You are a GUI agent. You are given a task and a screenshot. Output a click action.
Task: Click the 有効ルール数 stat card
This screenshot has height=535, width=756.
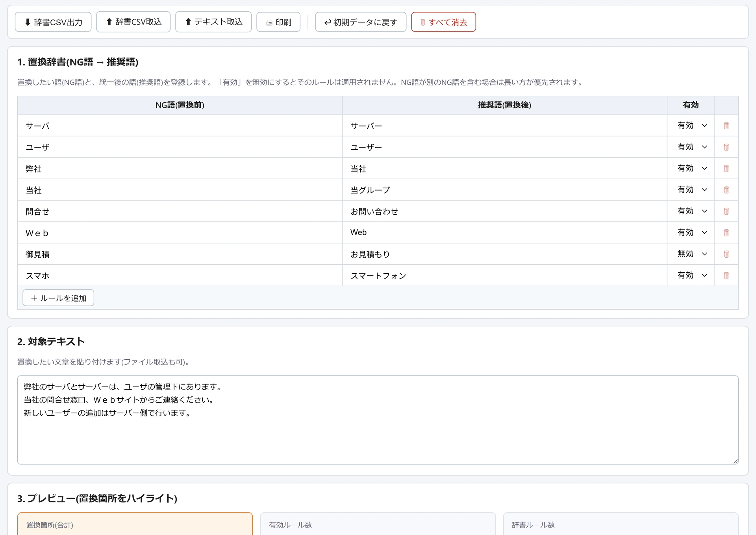[378, 524]
